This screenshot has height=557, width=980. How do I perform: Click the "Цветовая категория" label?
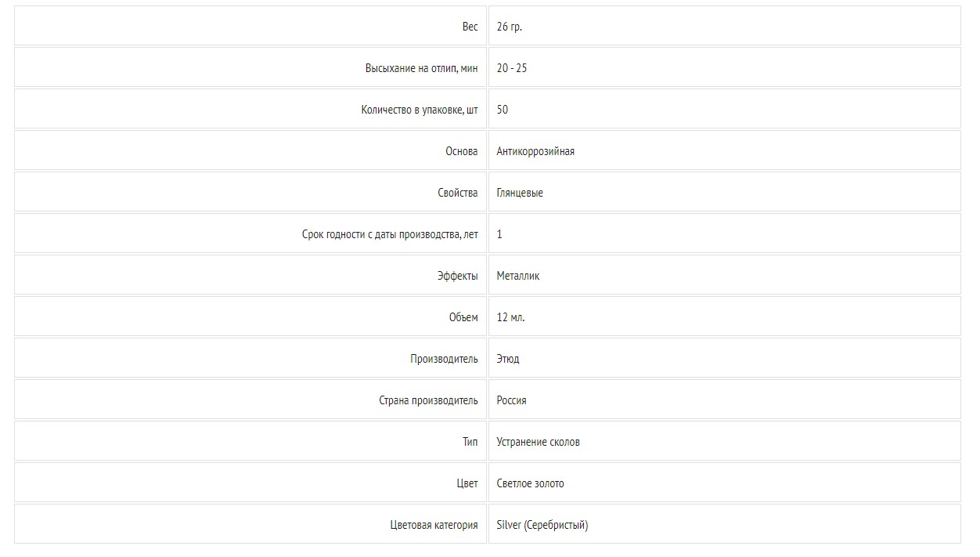pos(434,525)
